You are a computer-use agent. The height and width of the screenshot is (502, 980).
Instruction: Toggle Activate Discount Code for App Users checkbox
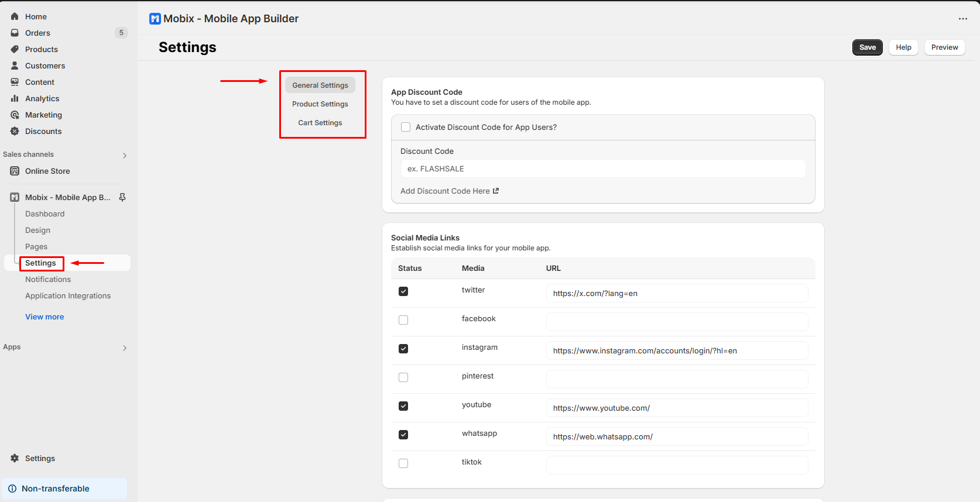coord(406,127)
